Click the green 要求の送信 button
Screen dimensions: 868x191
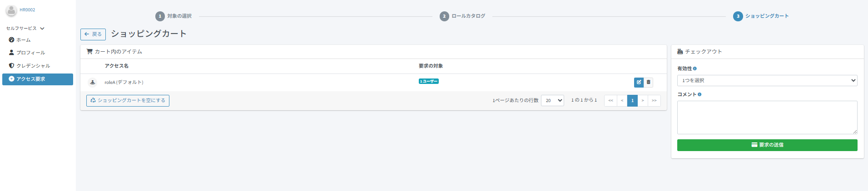point(767,145)
